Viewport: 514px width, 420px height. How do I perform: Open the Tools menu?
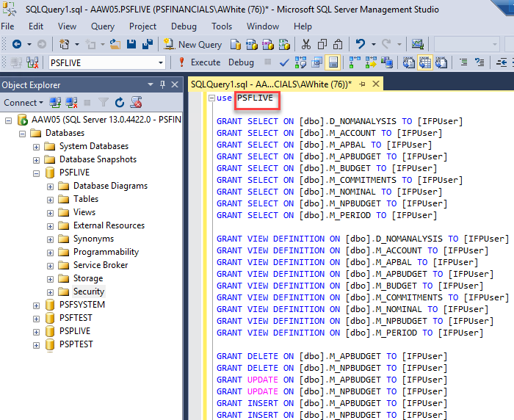(x=222, y=26)
